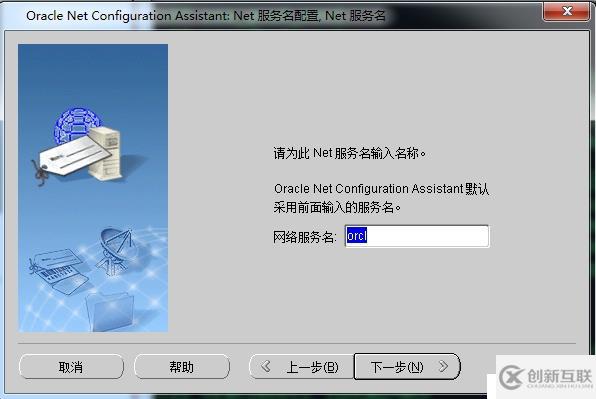Image resolution: width=596 pixels, height=399 pixels.
Task: Click the 网络服务名 field label
Action: (x=305, y=237)
